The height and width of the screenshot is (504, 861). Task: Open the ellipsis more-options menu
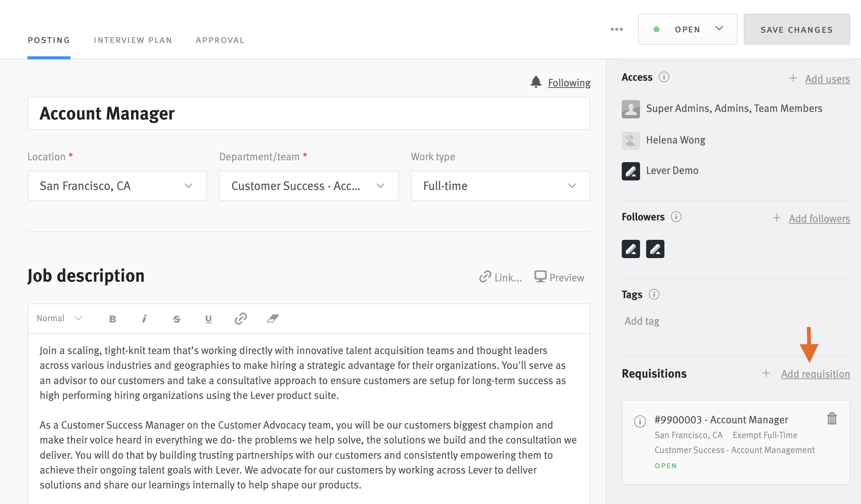(x=616, y=29)
